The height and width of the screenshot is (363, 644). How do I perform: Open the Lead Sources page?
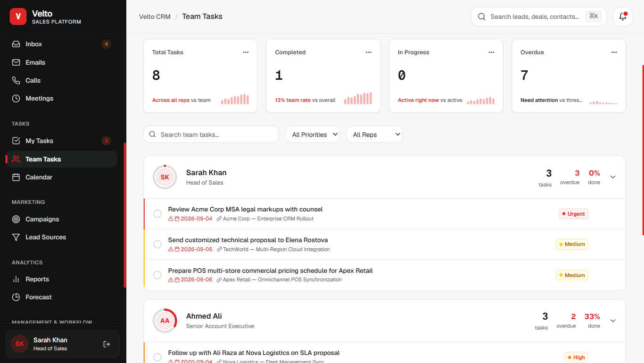[61, 237]
